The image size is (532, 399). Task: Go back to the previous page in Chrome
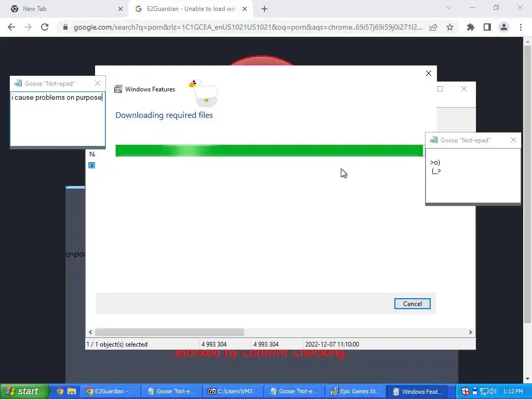[11, 27]
